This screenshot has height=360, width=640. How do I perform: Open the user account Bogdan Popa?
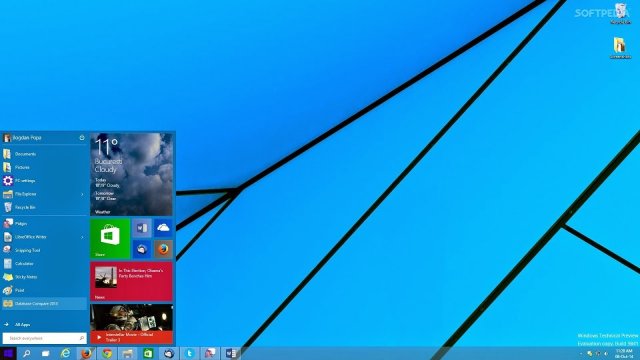point(23,138)
